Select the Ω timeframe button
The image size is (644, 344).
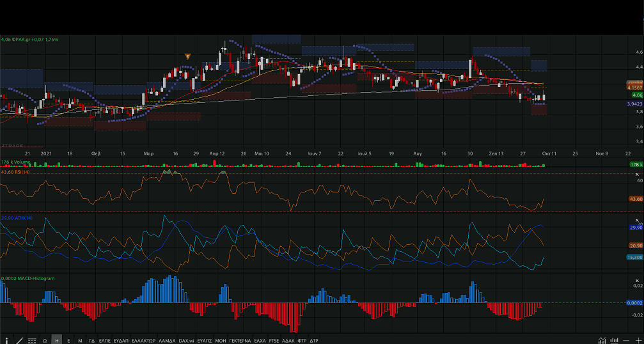pyautogui.click(x=45, y=340)
